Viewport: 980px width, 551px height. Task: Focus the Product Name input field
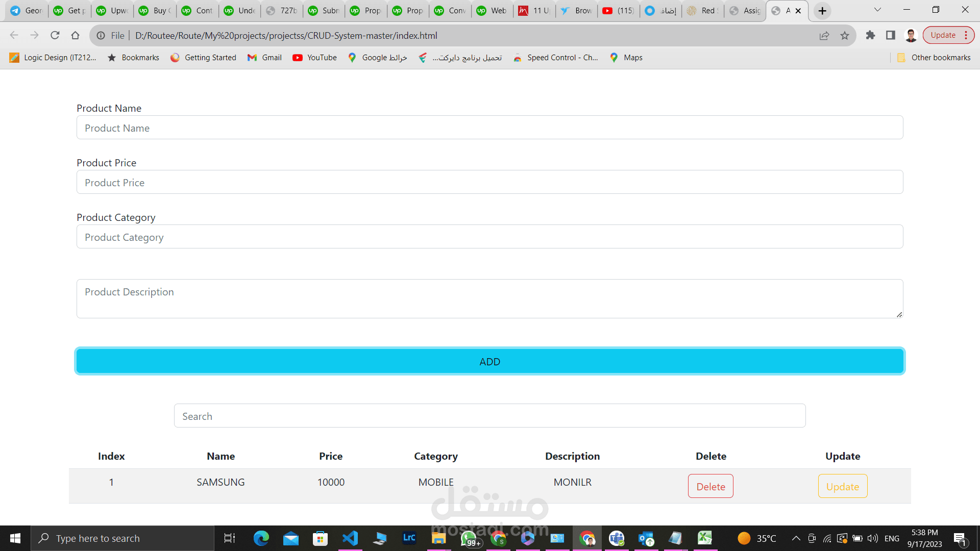pos(489,128)
